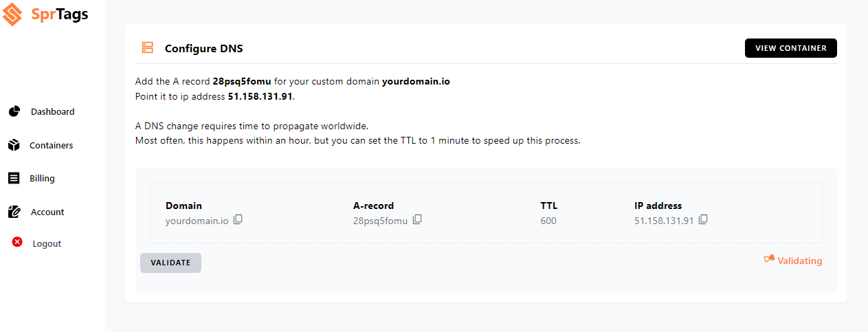Click the Validate button

pyautogui.click(x=170, y=263)
